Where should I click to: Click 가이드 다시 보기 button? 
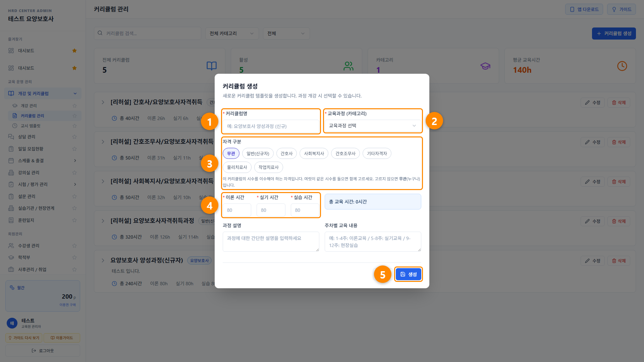coord(24,338)
